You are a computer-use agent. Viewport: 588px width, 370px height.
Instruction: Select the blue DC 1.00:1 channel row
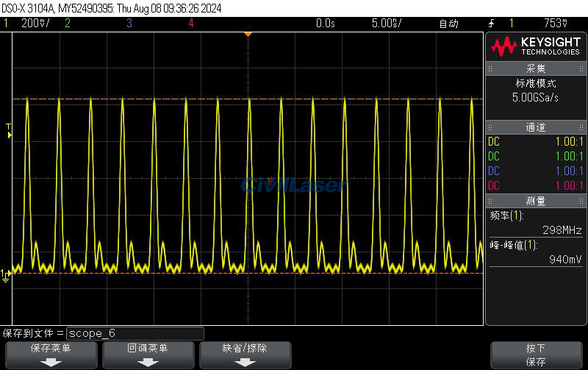pos(536,171)
